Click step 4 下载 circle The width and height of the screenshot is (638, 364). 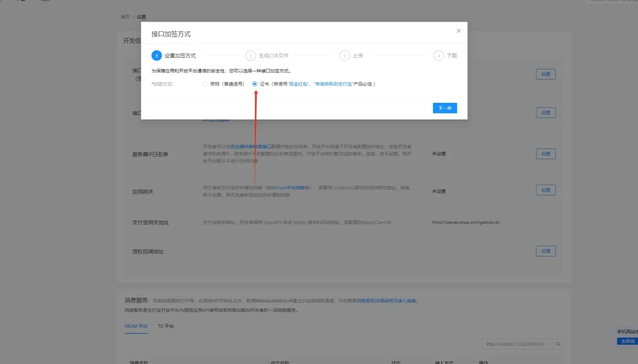coord(438,56)
